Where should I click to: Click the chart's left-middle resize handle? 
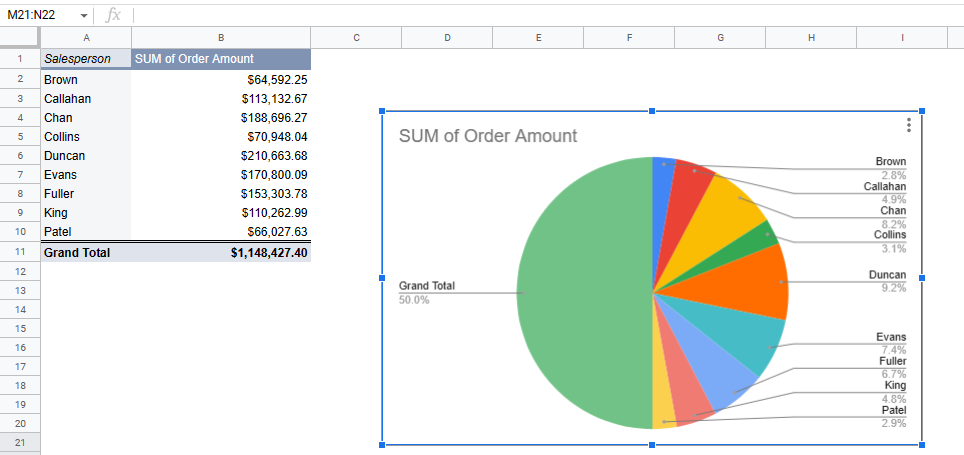(382, 278)
